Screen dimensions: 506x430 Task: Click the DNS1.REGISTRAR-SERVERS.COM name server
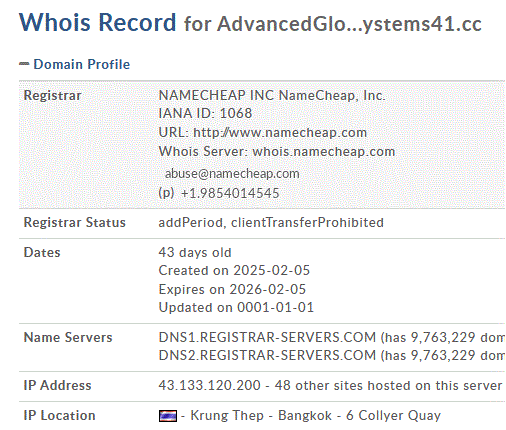(x=267, y=337)
